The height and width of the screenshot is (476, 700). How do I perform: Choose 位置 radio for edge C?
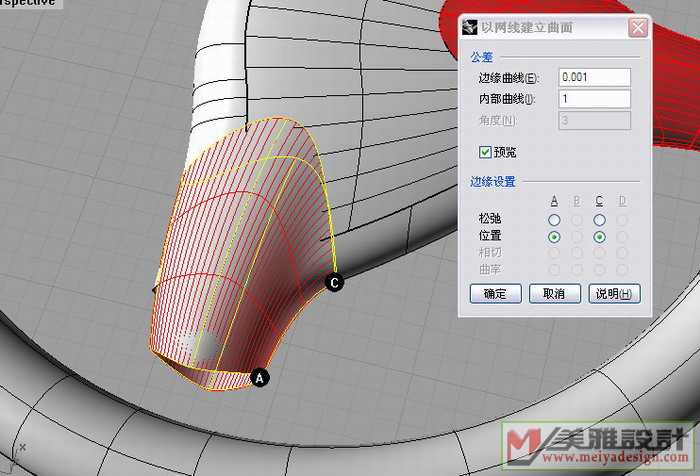click(599, 237)
